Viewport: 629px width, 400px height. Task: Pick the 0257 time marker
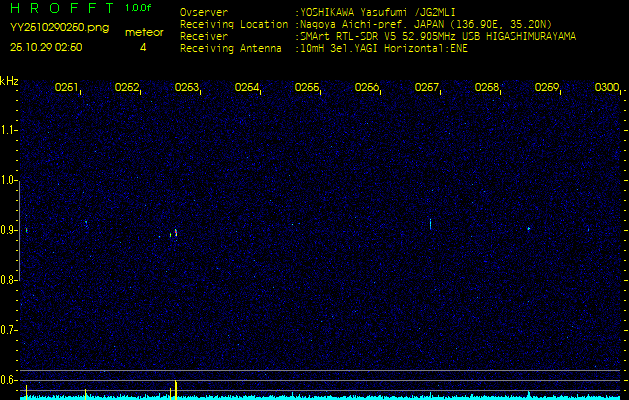point(427,88)
